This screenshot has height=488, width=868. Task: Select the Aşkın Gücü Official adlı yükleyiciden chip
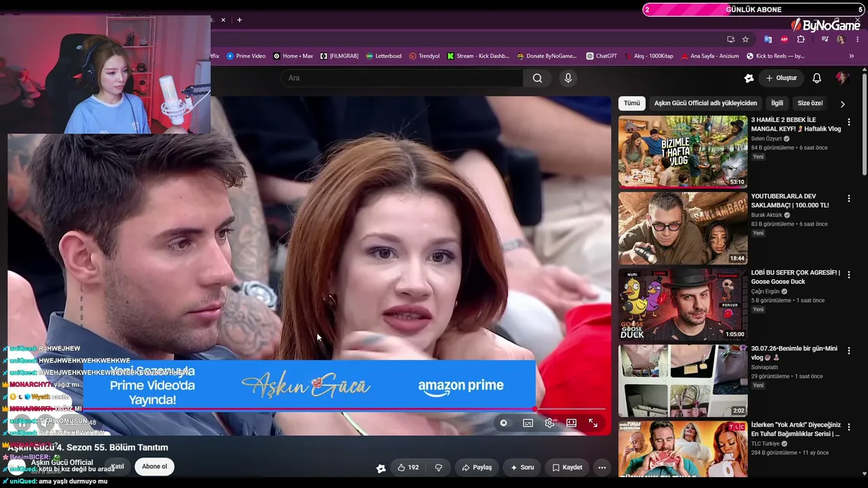pyautogui.click(x=705, y=103)
